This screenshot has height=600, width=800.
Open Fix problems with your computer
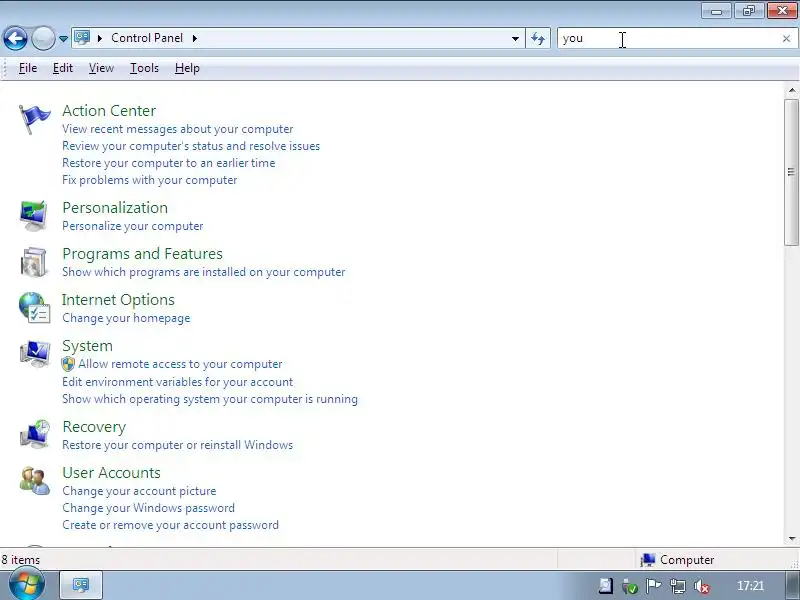click(149, 180)
